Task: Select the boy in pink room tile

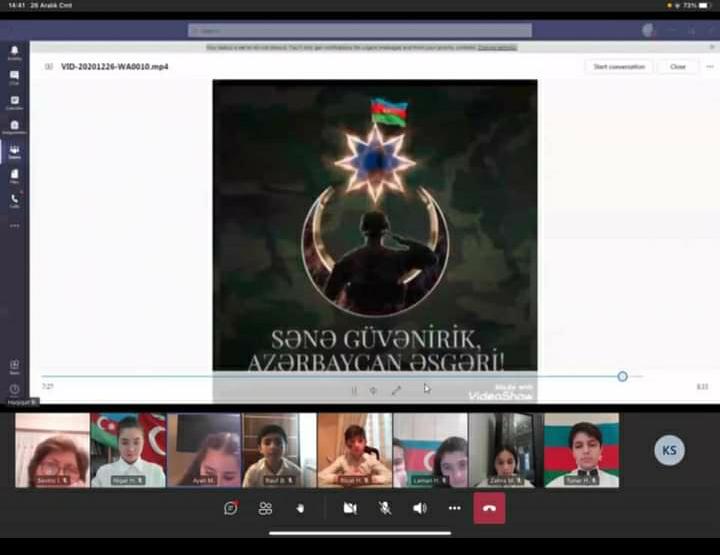Action: pos(354,450)
